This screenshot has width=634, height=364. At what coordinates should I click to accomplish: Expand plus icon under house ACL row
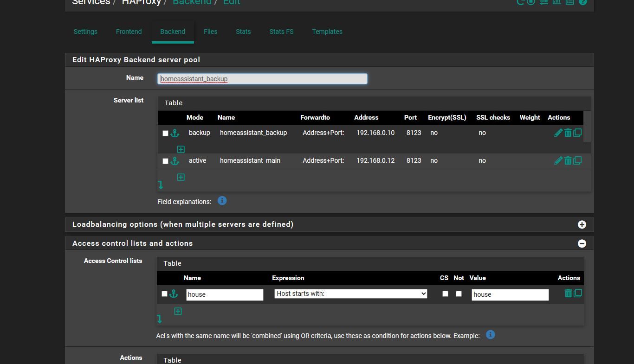point(178,311)
